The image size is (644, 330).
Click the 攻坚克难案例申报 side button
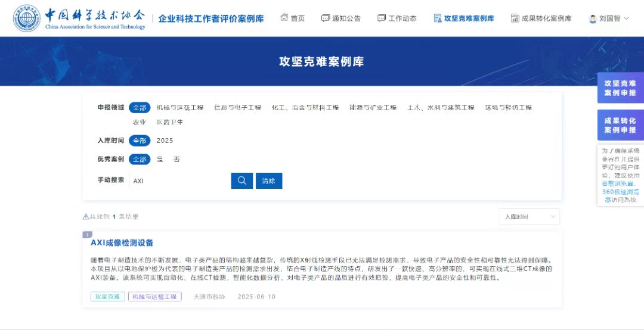620,88
